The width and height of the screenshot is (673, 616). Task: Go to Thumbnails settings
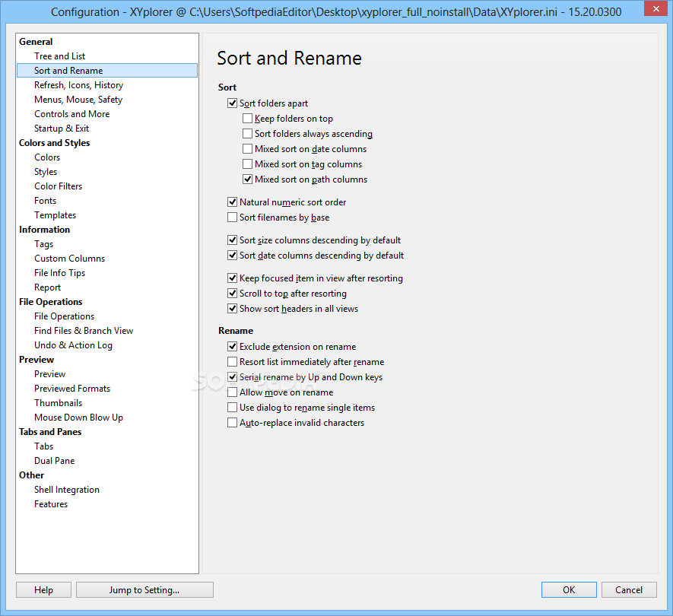point(58,402)
